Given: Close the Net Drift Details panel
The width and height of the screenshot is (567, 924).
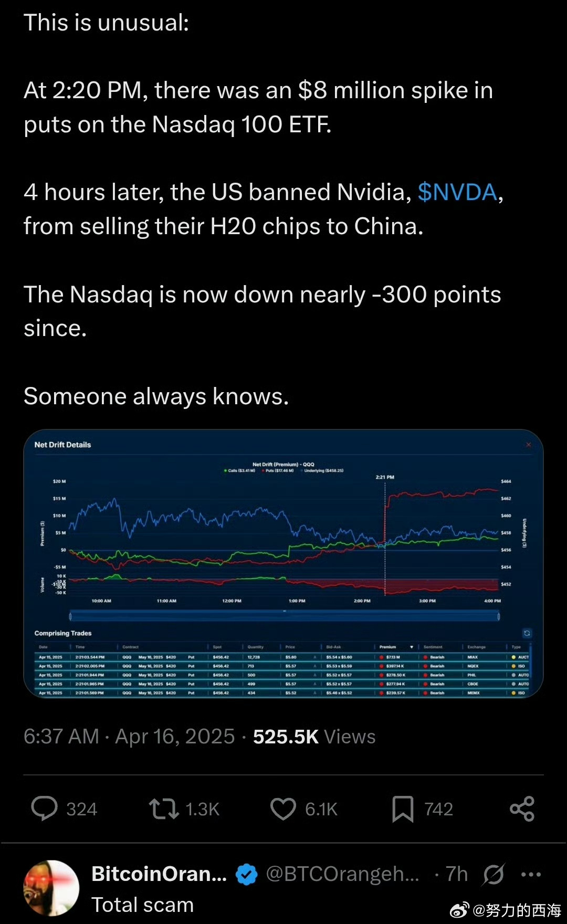Looking at the screenshot, I should pyautogui.click(x=529, y=445).
